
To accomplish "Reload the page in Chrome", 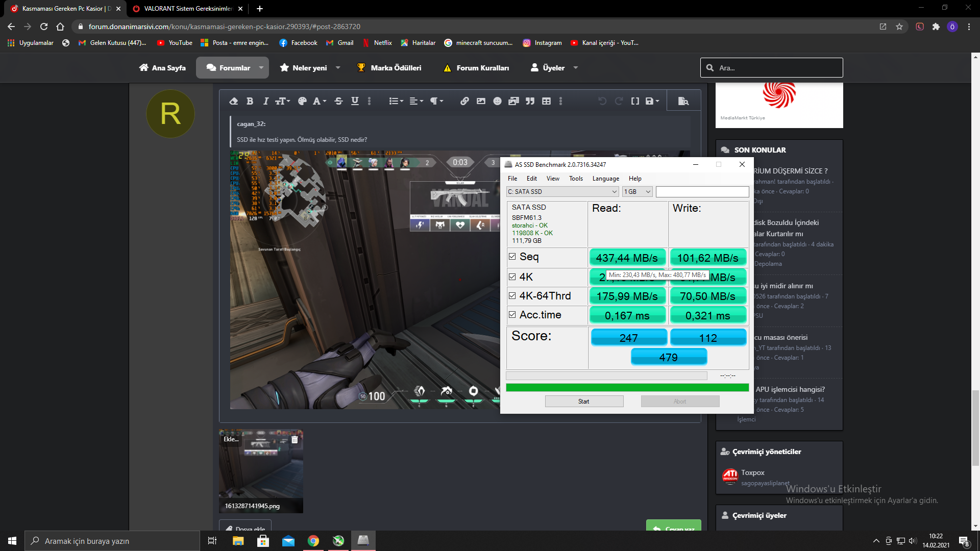I will point(44,27).
